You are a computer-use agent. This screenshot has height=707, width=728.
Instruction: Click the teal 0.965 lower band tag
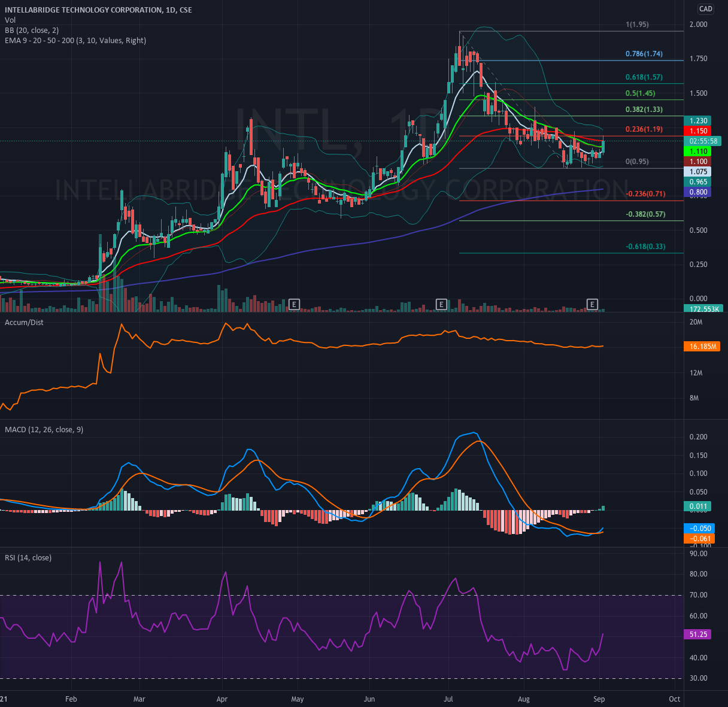pyautogui.click(x=698, y=182)
